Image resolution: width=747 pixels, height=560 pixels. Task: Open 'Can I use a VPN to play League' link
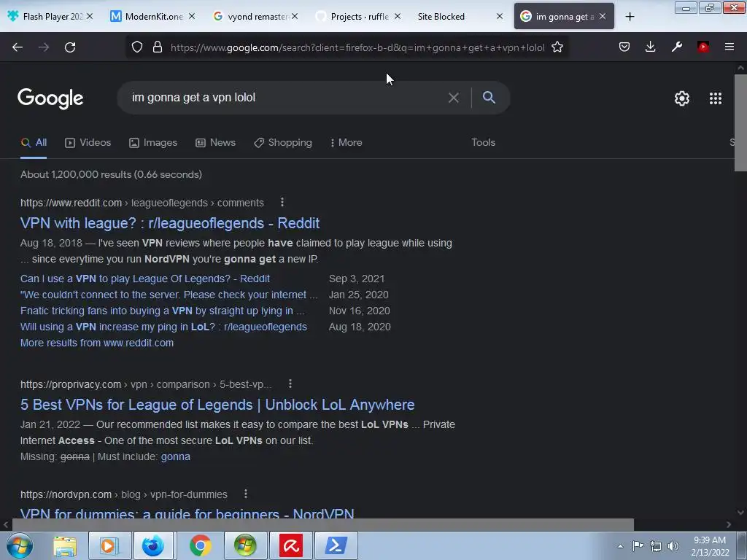click(x=145, y=279)
